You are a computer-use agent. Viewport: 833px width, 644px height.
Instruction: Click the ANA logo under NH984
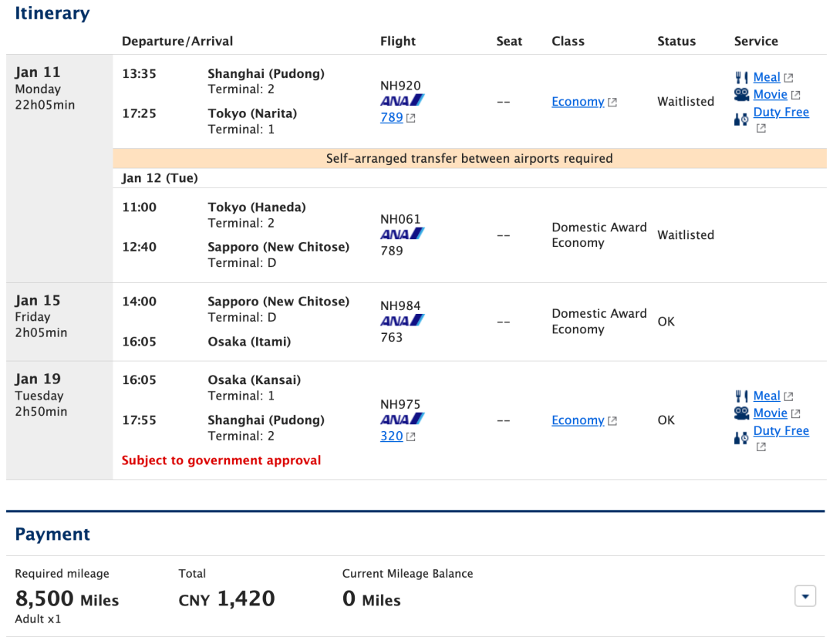(402, 320)
